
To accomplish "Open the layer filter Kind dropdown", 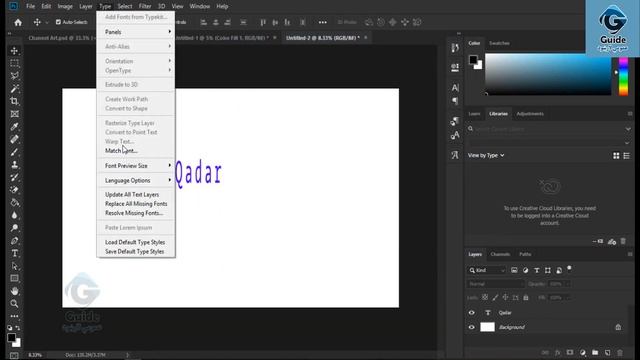I will pos(487,270).
